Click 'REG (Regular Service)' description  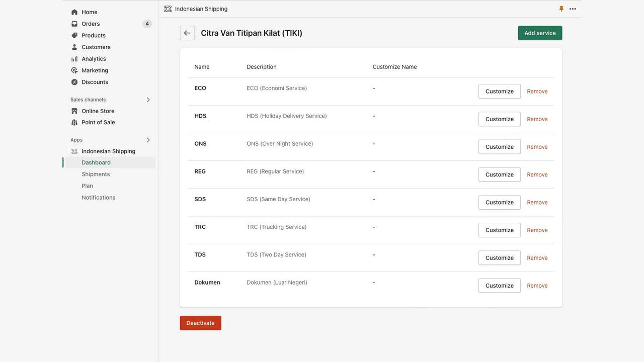tap(275, 171)
